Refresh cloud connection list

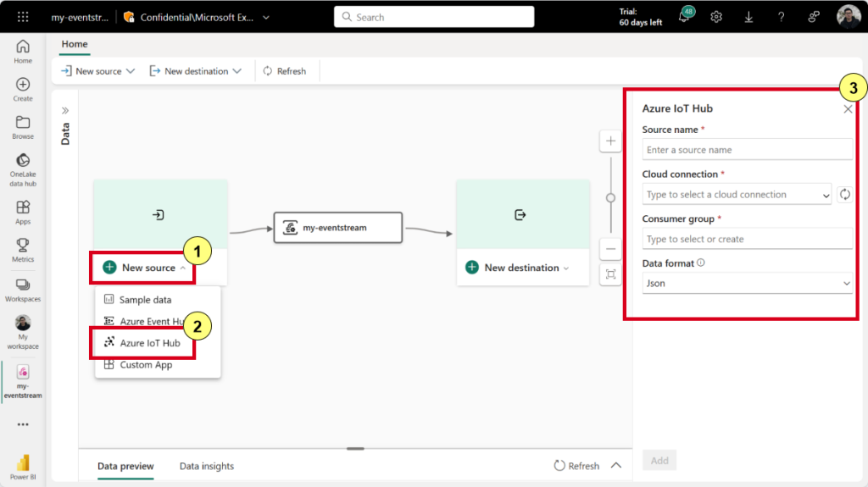coord(845,194)
